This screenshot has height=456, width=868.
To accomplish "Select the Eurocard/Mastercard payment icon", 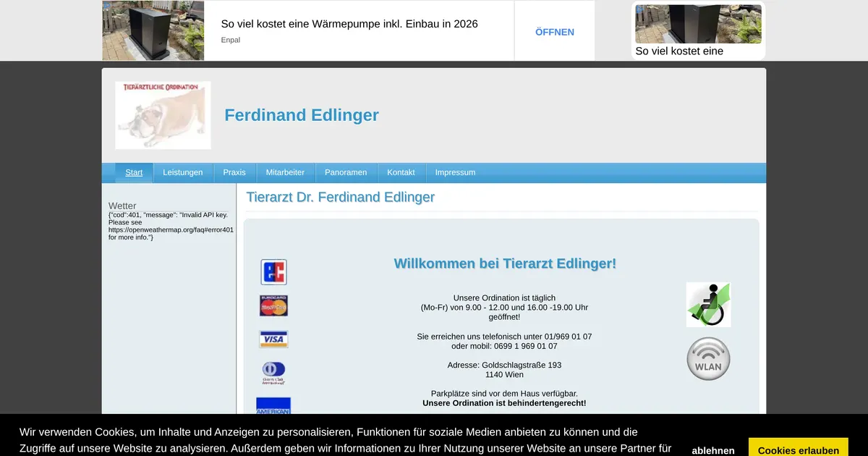I will tap(273, 305).
